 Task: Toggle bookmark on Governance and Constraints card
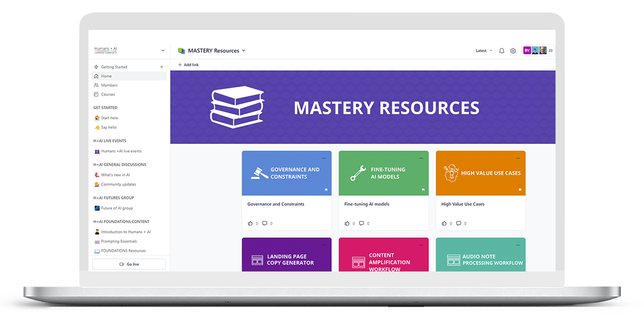tap(325, 189)
